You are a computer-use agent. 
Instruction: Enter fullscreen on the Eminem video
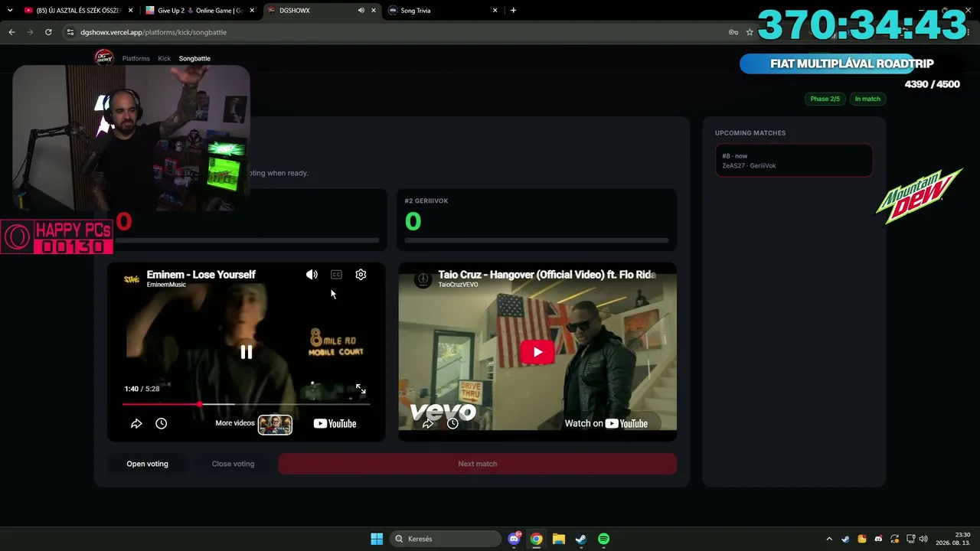pyautogui.click(x=361, y=389)
